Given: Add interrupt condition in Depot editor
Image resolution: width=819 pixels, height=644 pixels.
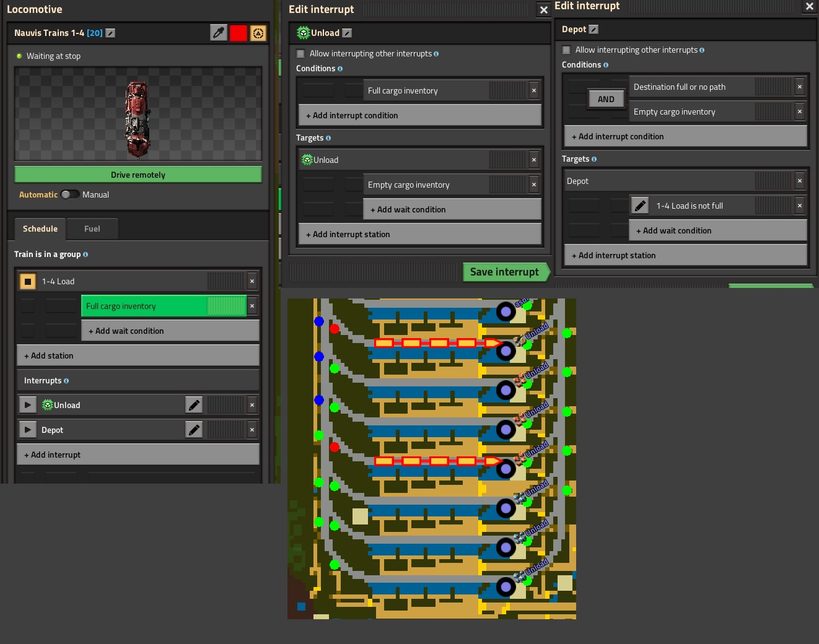Looking at the screenshot, I should click(685, 136).
